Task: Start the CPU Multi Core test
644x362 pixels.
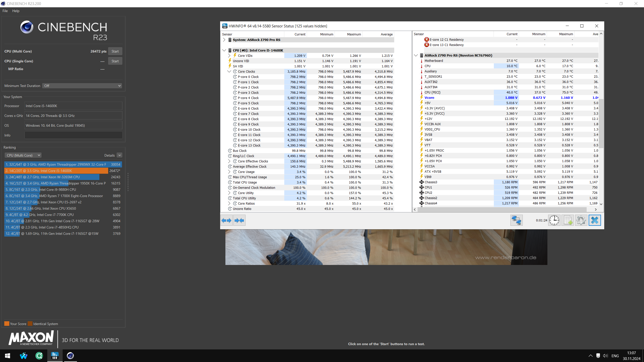Action: tap(115, 51)
